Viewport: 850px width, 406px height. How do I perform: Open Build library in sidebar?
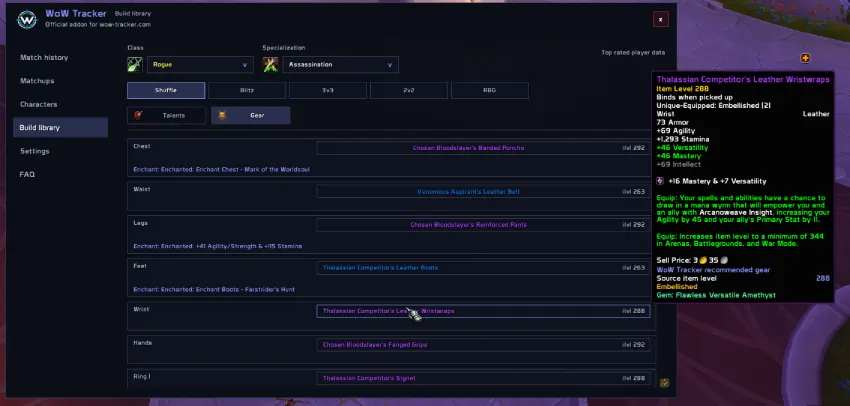(60, 127)
